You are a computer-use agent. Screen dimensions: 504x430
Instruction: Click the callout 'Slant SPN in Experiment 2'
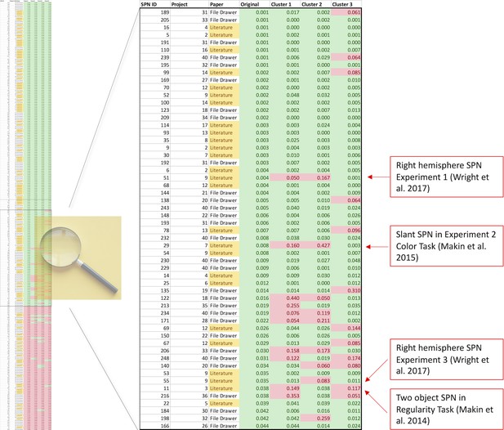tap(447, 246)
